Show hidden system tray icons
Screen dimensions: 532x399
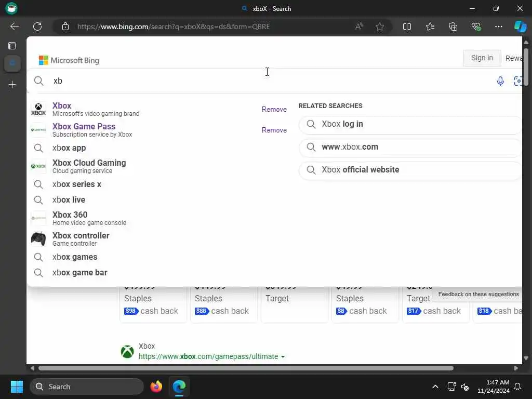pos(435,387)
